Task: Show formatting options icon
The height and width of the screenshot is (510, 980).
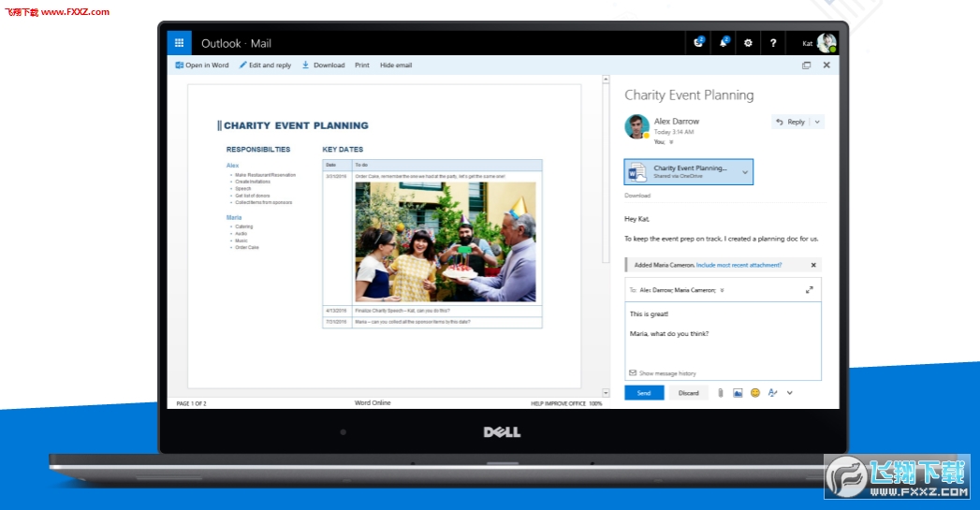Action: (x=772, y=392)
